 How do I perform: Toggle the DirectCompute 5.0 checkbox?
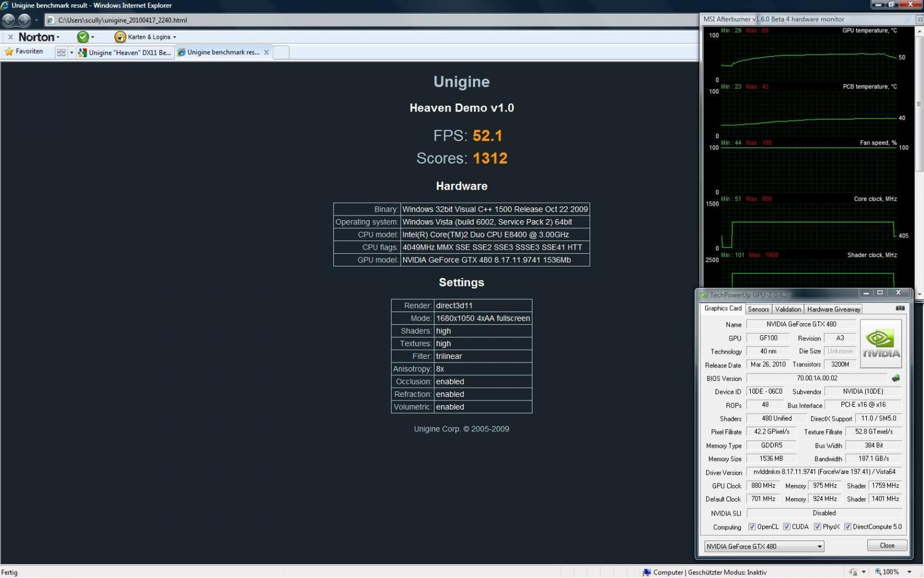(x=848, y=527)
